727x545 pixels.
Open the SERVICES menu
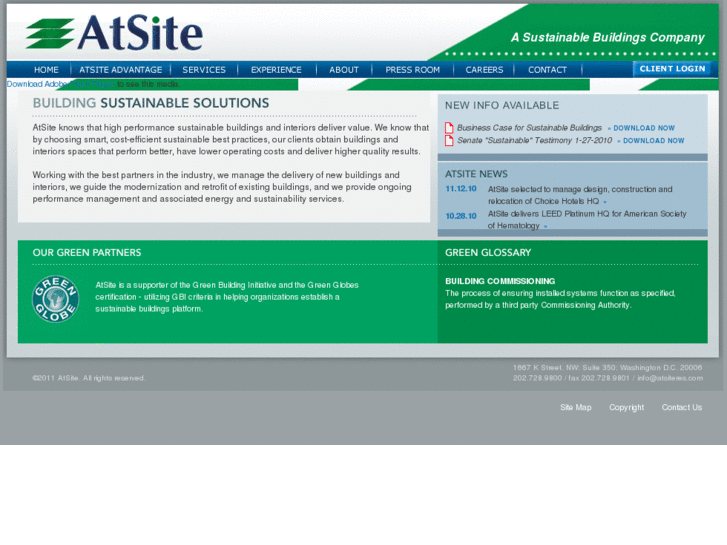(x=204, y=70)
